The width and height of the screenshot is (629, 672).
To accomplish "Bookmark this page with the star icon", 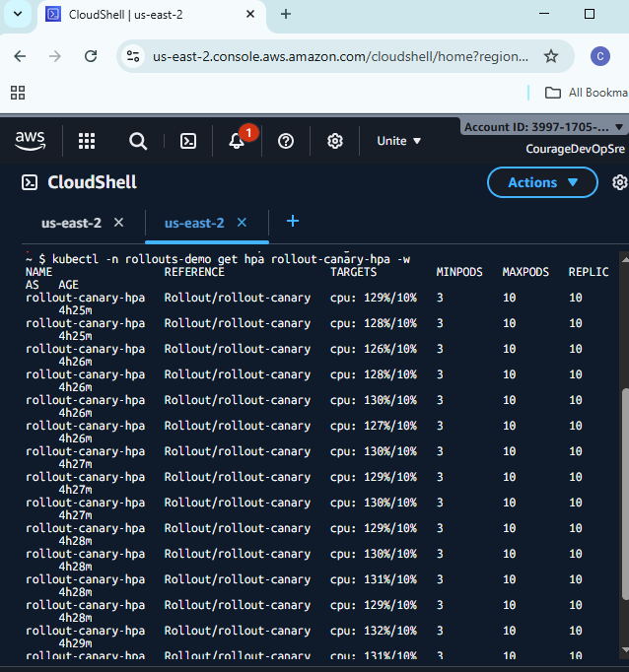I will tap(551, 56).
